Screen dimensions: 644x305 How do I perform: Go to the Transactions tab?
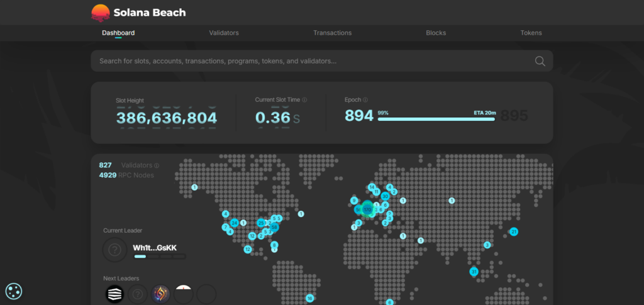click(332, 33)
